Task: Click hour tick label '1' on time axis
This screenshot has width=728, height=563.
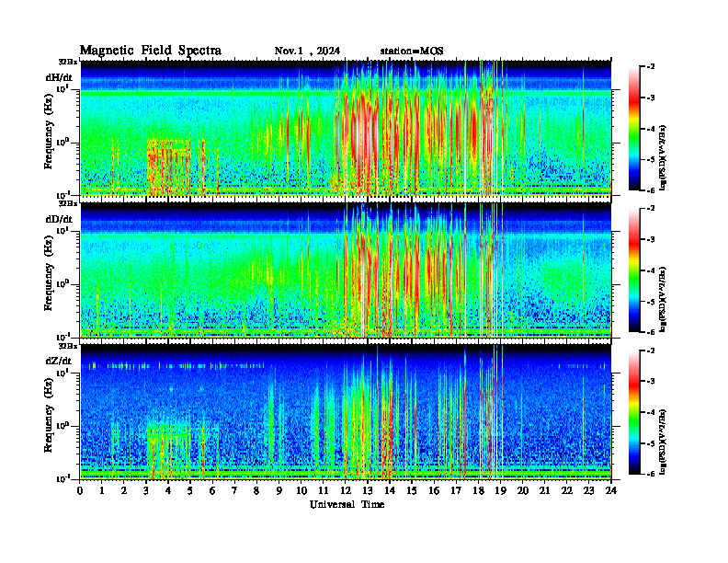Action: pyautogui.click(x=102, y=490)
